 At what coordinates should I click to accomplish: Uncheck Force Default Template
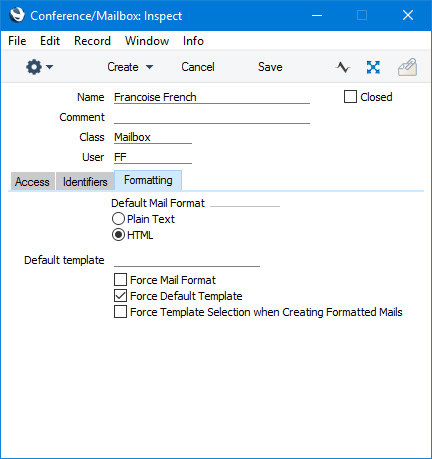(120, 296)
